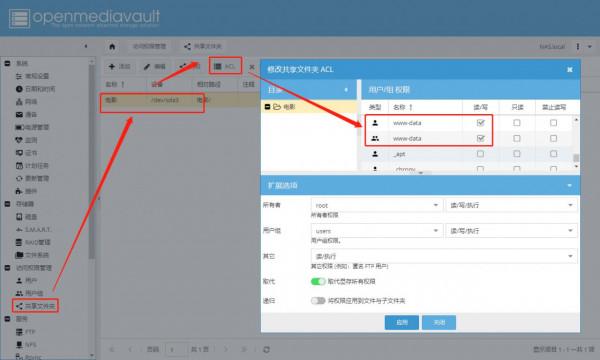Open the Others permissions dropdown
600x360 pixels.
coord(444,256)
